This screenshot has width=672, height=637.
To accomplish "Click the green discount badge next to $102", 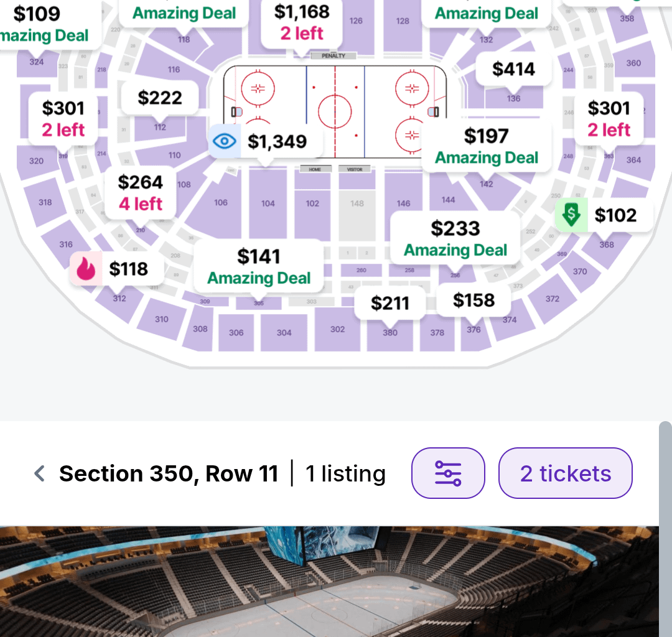I will (571, 215).
